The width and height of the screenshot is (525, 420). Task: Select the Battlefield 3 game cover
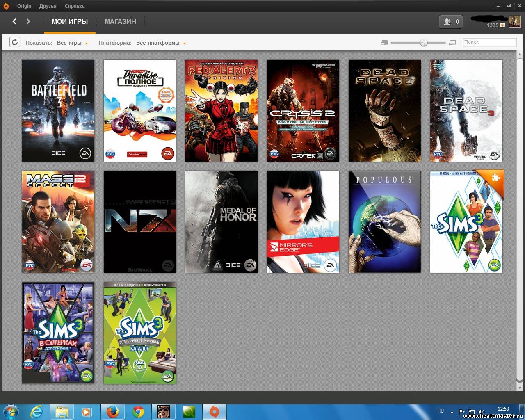tap(58, 111)
